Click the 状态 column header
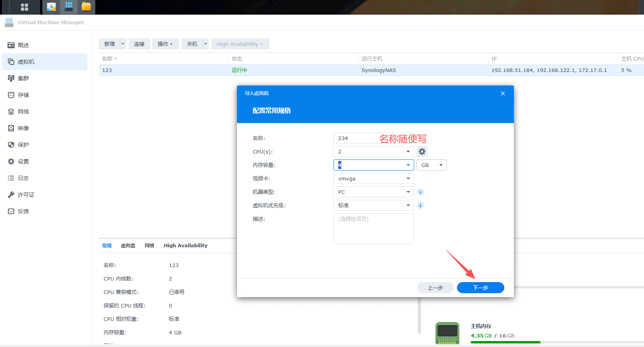 click(293, 59)
